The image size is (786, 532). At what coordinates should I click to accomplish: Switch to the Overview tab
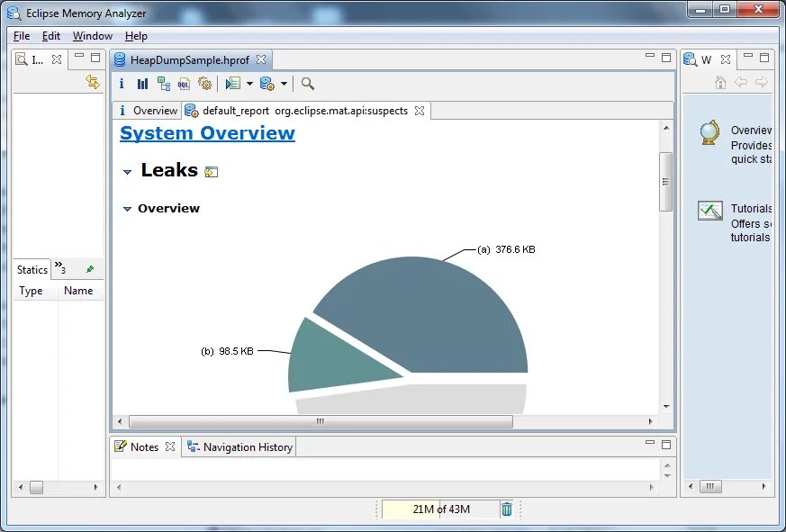148,111
